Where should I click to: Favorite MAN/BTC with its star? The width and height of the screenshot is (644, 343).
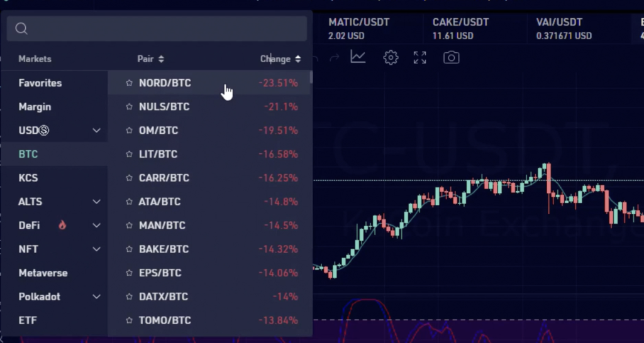(x=129, y=226)
